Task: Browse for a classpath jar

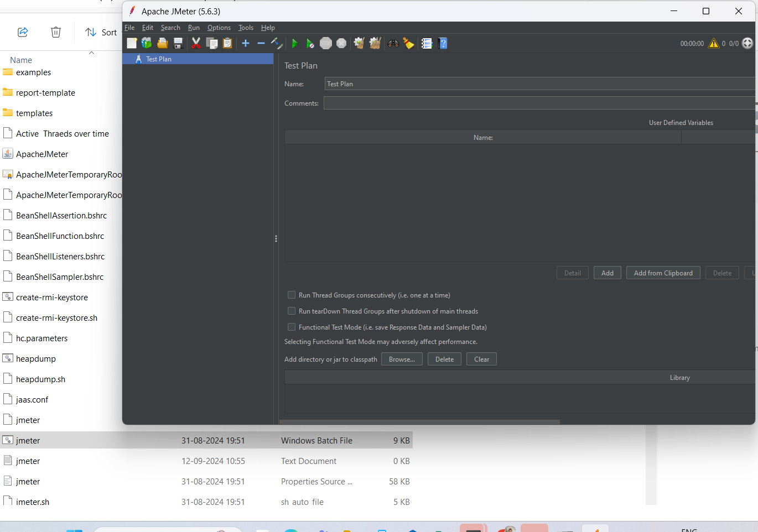Action: click(402, 359)
